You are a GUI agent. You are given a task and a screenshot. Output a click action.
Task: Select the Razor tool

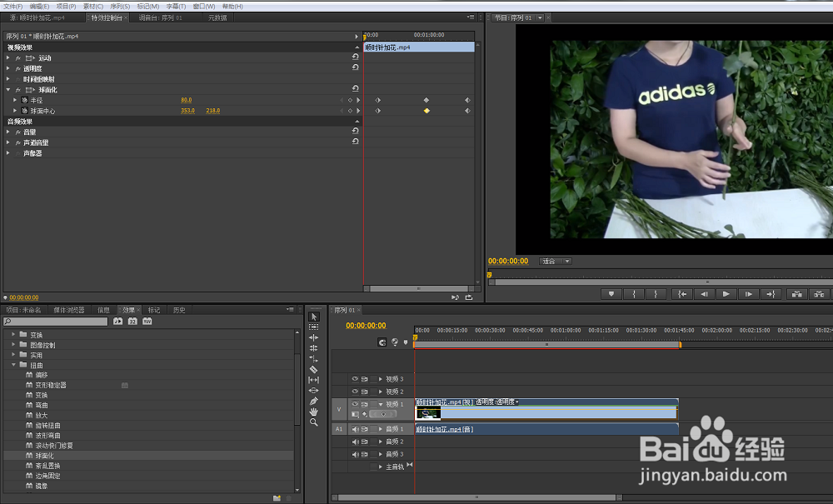(313, 370)
